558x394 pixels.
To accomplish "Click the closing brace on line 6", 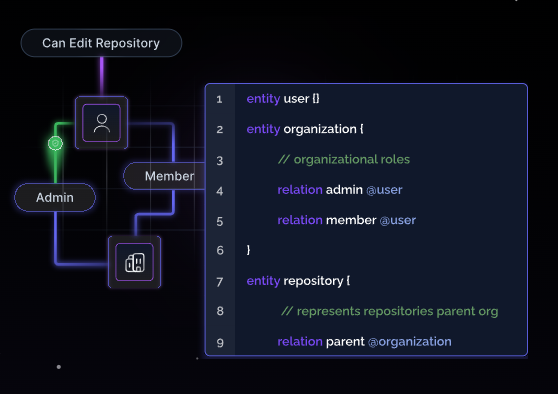I will pyautogui.click(x=248, y=250).
